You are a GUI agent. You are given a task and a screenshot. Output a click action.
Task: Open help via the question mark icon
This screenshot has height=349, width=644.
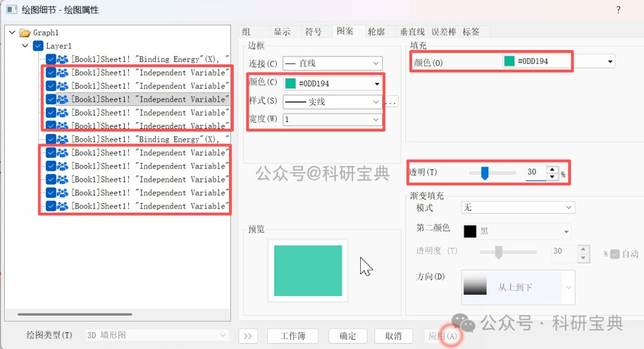pos(619,10)
